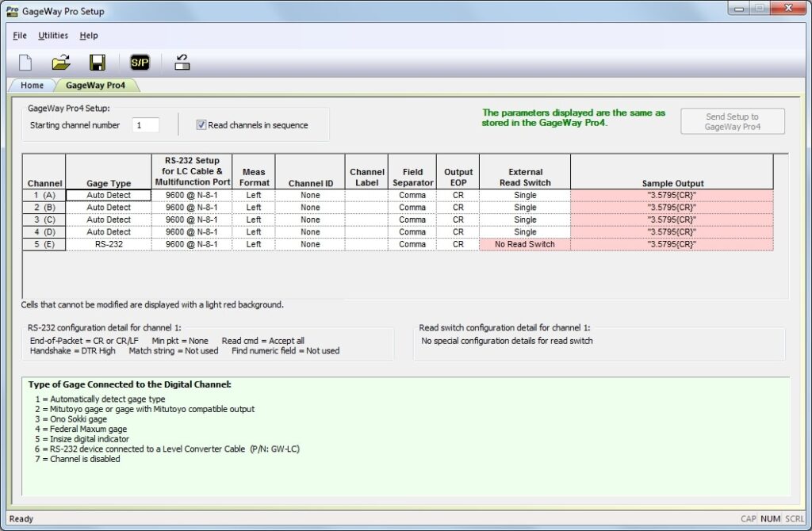Click Field Separator Comma cell in row 1 (A)
The width and height of the screenshot is (812, 531).
point(412,195)
